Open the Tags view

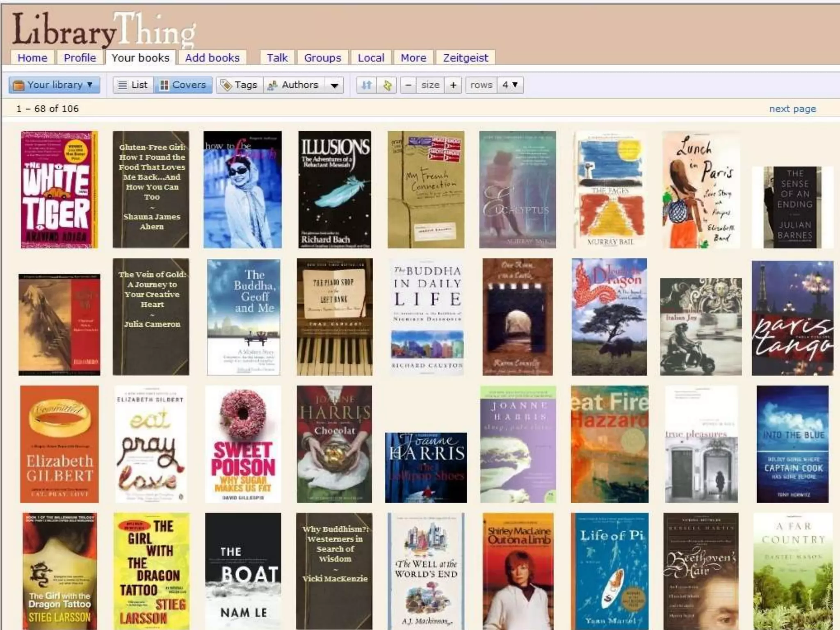point(240,85)
